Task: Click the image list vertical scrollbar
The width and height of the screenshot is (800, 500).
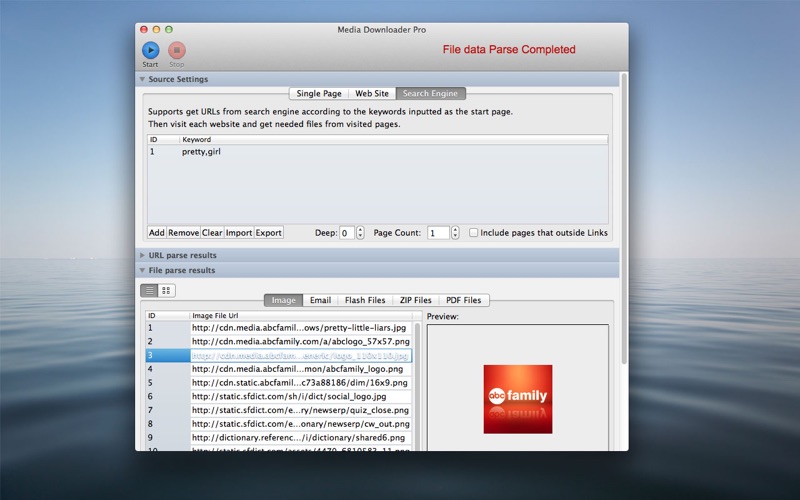Action: (417, 386)
